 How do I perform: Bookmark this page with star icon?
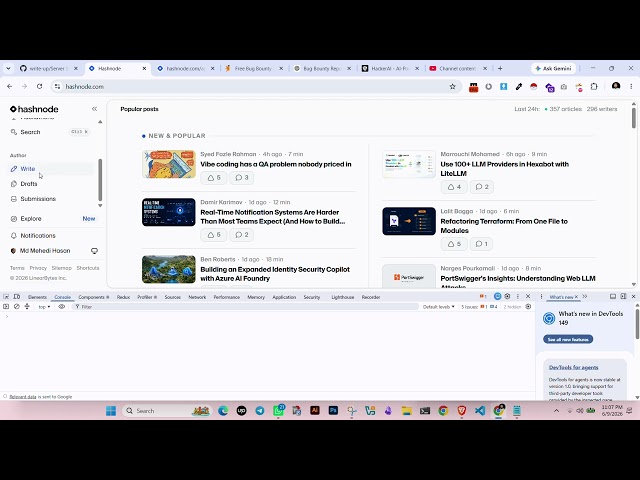452,87
